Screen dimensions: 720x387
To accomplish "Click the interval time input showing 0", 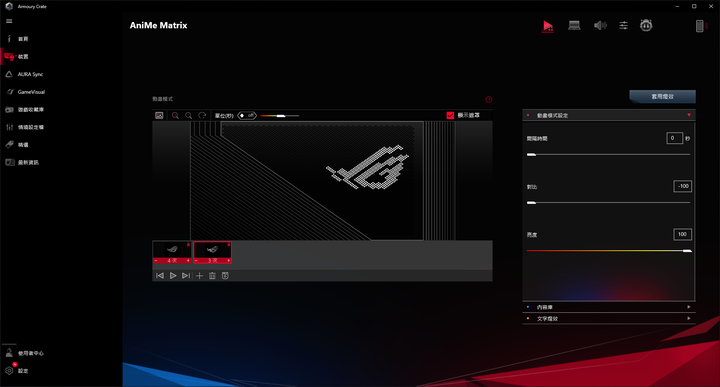I will (x=674, y=138).
